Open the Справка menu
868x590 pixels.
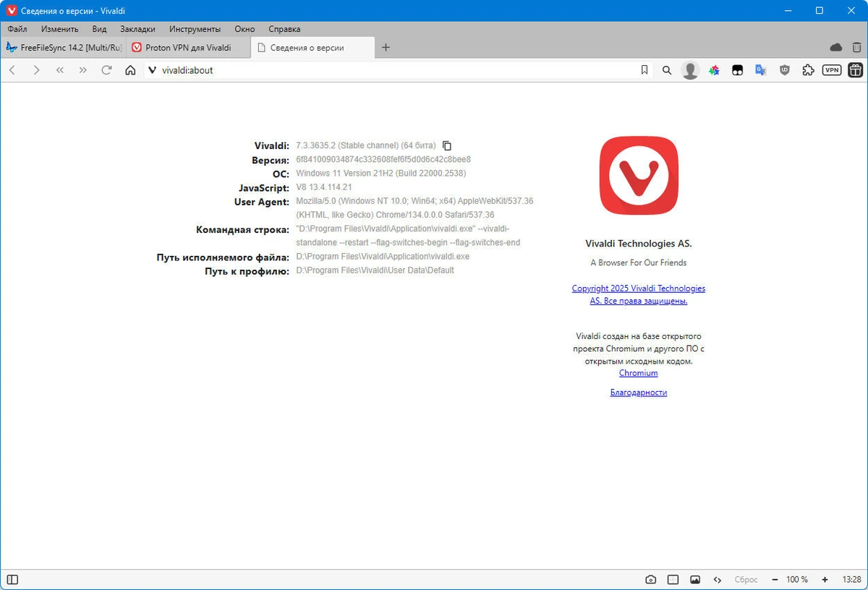tap(284, 29)
